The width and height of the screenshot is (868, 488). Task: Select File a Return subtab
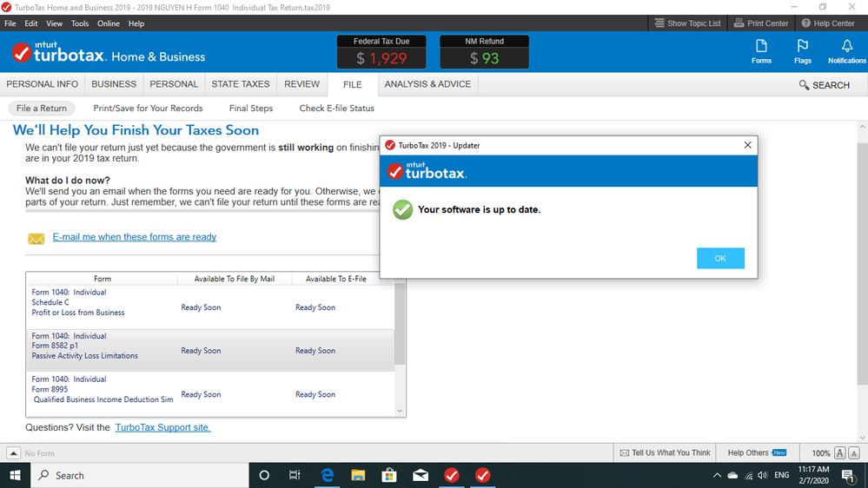pos(42,109)
